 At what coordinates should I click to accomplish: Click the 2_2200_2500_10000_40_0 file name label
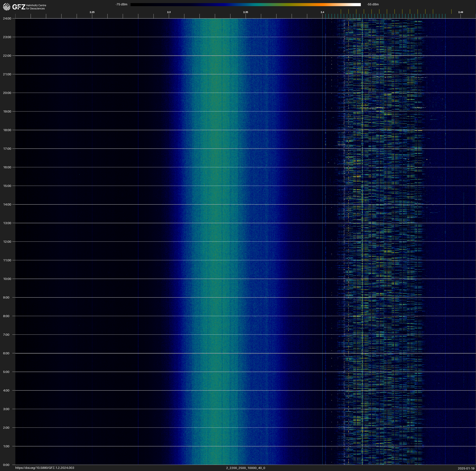pos(245,468)
